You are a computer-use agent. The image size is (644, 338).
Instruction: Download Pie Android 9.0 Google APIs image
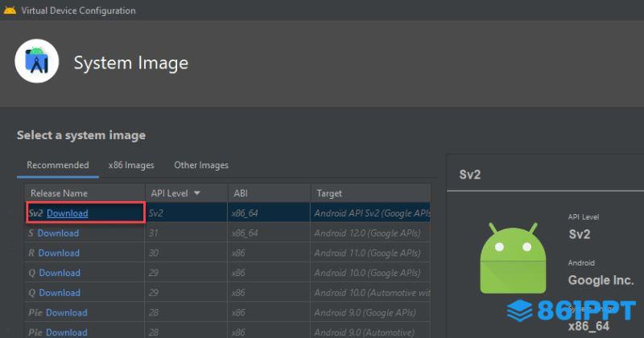coord(67,312)
